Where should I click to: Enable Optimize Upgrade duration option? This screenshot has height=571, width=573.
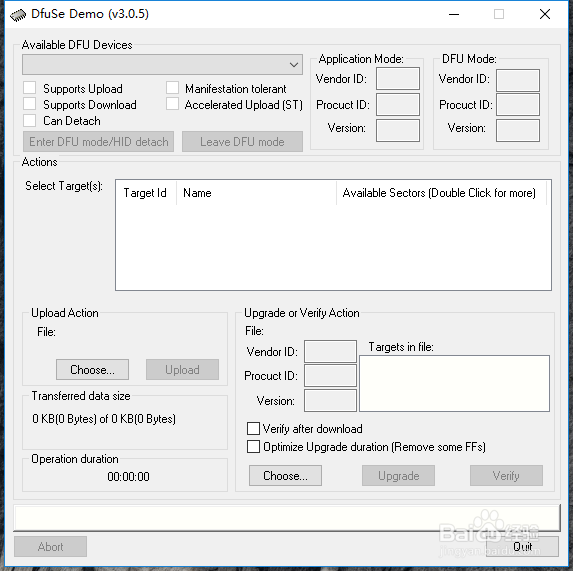[x=253, y=446]
